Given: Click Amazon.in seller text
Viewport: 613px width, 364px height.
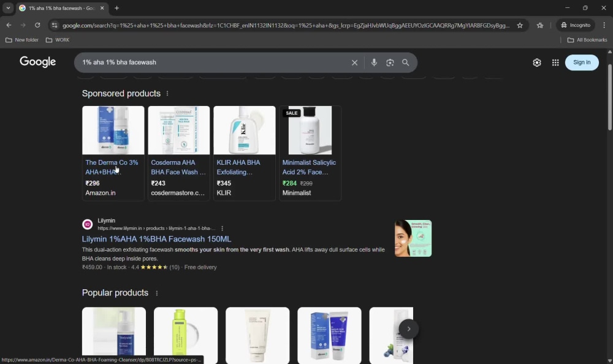Looking at the screenshot, I should click(101, 193).
